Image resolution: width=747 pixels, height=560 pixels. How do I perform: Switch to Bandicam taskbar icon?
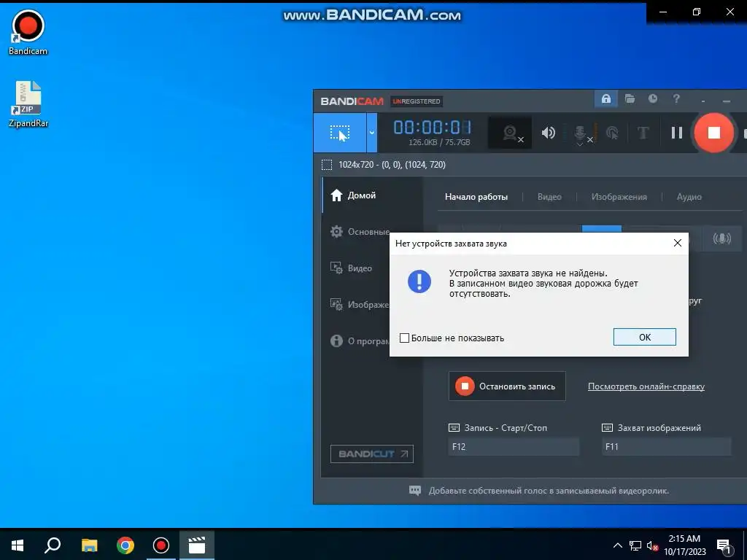[161, 545]
